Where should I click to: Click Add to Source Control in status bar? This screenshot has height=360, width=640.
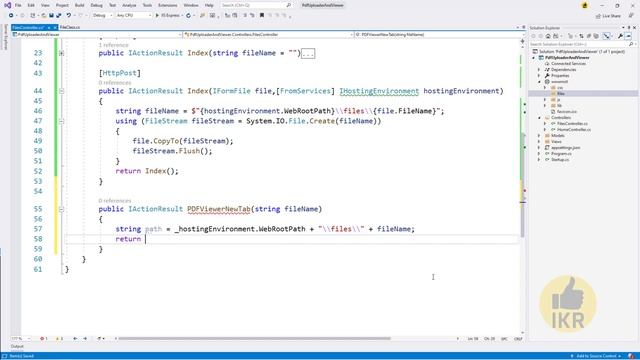596,356
